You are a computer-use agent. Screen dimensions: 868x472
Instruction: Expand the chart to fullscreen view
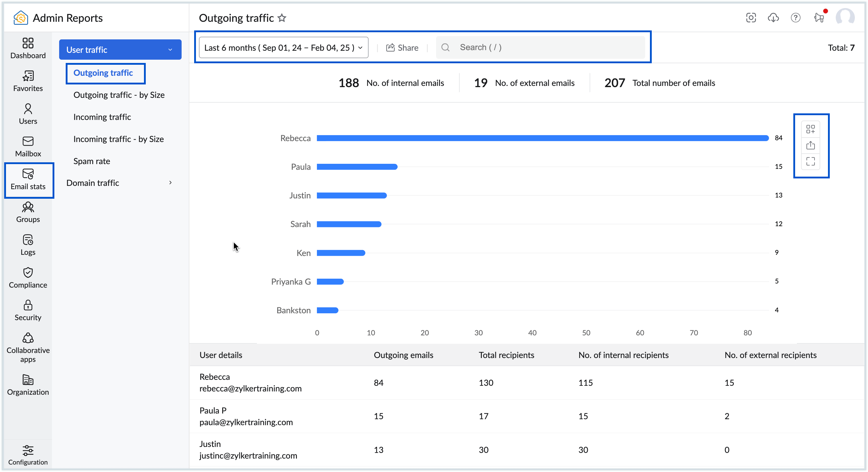(811, 162)
